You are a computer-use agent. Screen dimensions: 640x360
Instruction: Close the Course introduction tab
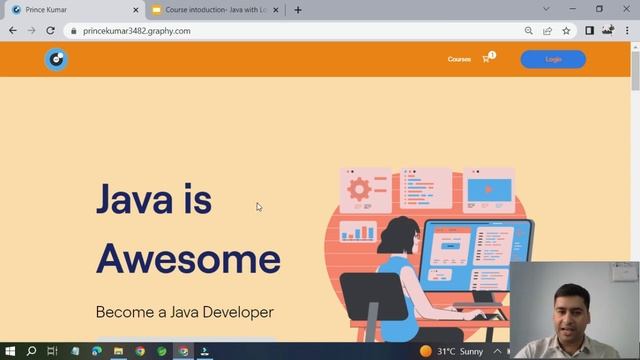point(276,10)
